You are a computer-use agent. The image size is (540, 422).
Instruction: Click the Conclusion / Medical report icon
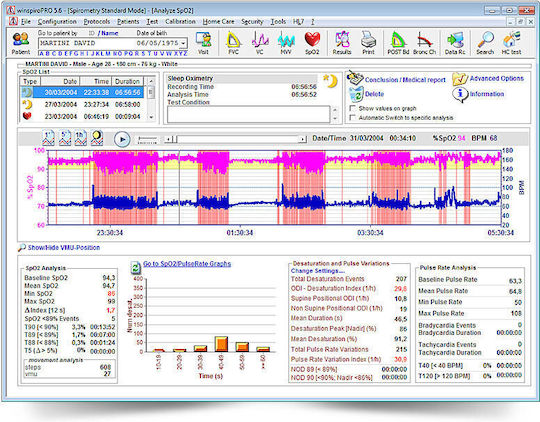click(355, 78)
